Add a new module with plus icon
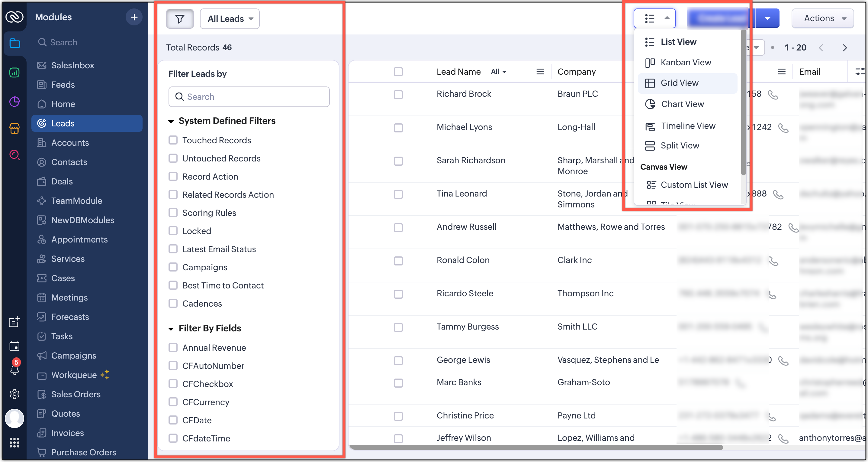 134,17
